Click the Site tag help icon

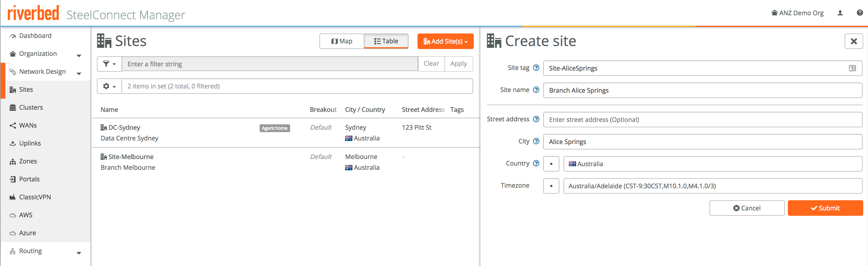[536, 68]
